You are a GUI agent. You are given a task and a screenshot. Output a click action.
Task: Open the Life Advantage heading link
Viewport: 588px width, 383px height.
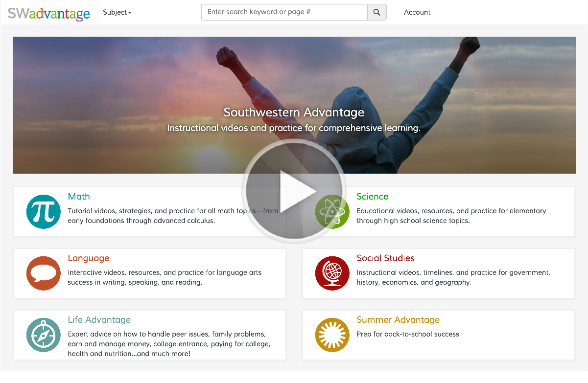(99, 320)
